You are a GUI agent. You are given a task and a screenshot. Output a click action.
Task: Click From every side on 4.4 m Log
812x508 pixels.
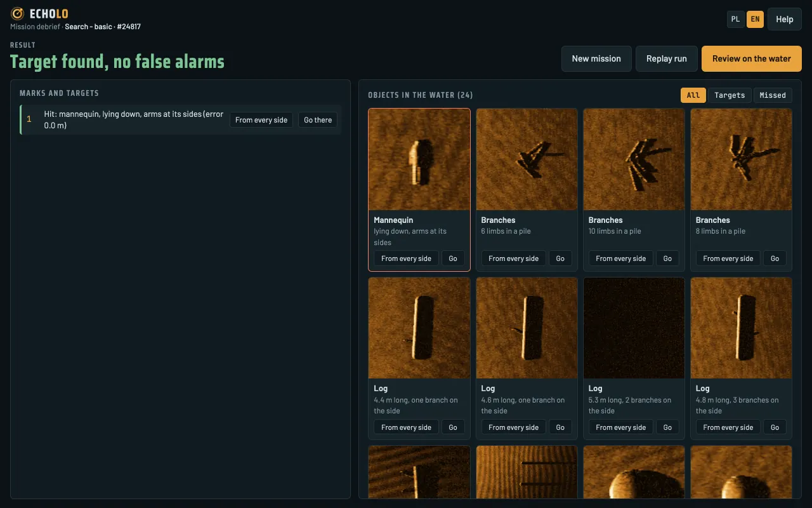[406, 427]
